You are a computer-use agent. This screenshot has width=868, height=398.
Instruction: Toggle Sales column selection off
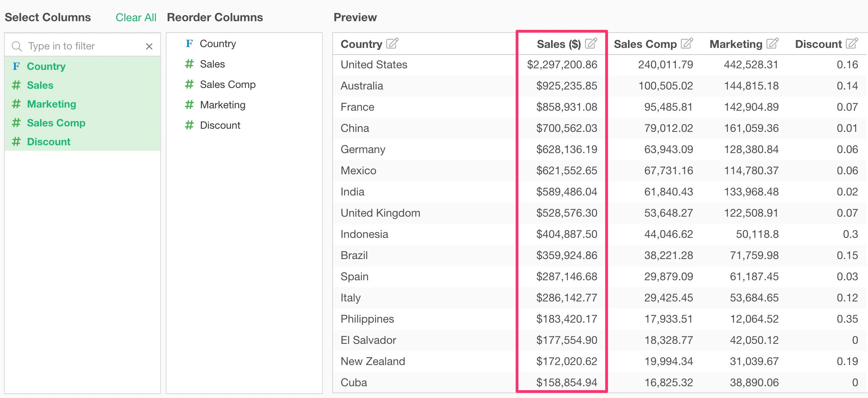tap(40, 85)
